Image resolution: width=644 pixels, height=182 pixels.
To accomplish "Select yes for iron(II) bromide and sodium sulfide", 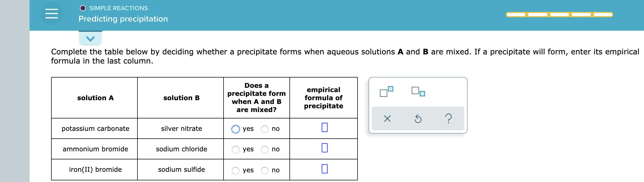I will [236, 169].
